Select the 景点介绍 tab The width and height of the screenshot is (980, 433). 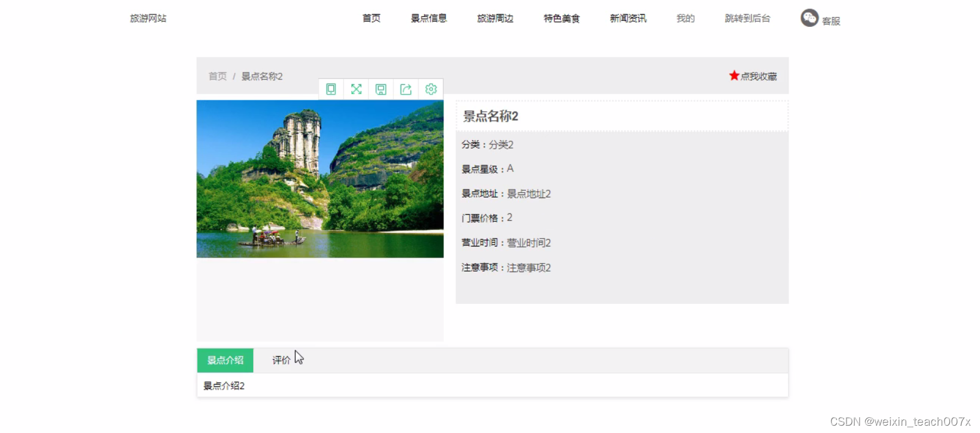[x=225, y=360]
